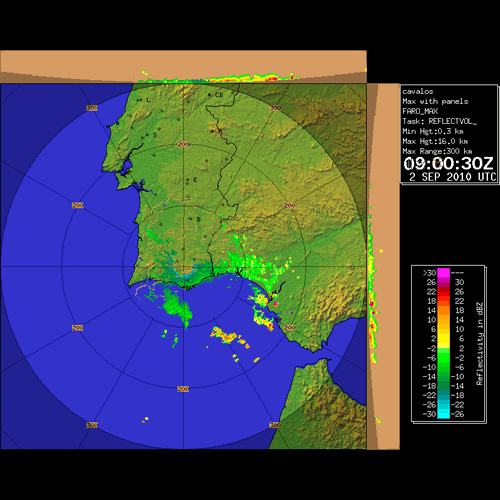500x500 pixels.
Task: Click the Max with panels label
Action: [x=435, y=101]
